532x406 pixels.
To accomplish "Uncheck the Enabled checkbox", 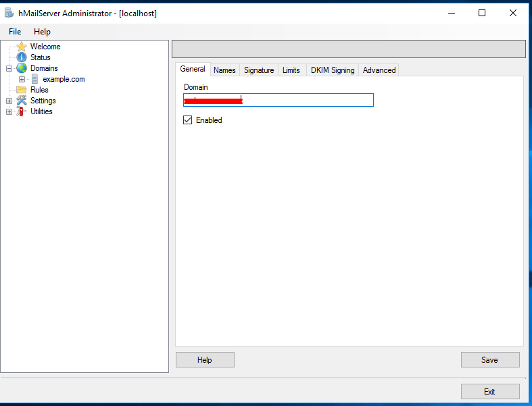I will pos(188,120).
